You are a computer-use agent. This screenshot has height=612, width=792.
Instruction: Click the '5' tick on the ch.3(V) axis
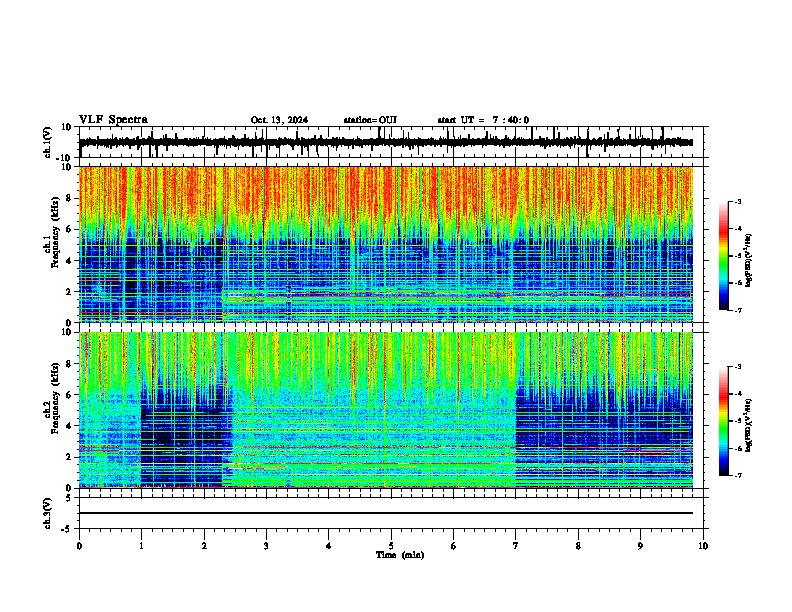pos(70,498)
